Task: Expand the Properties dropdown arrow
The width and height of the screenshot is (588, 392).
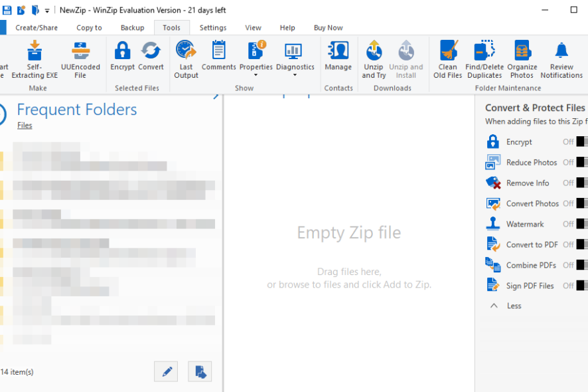Action: (256, 75)
